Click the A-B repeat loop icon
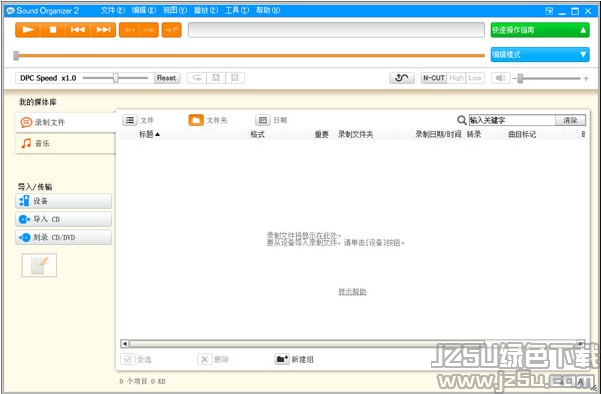Viewport: 601px width, 394px height. [x=197, y=78]
